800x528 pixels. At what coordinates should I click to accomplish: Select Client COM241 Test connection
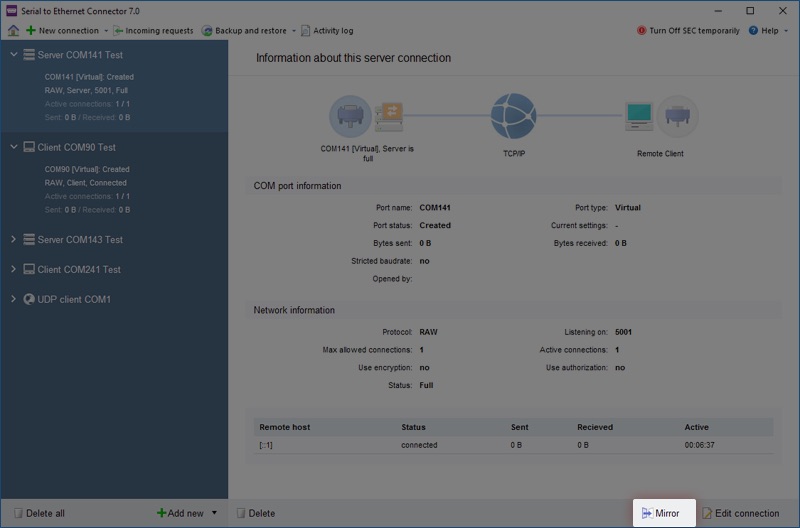(x=79, y=269)
